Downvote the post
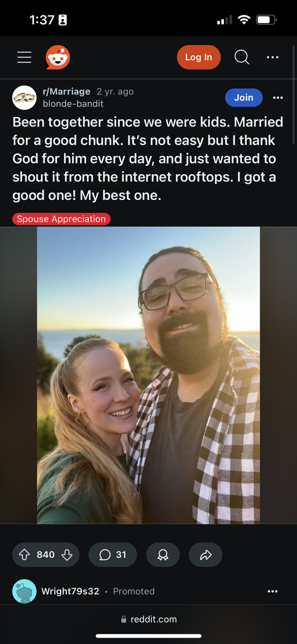 click(67, 555)
